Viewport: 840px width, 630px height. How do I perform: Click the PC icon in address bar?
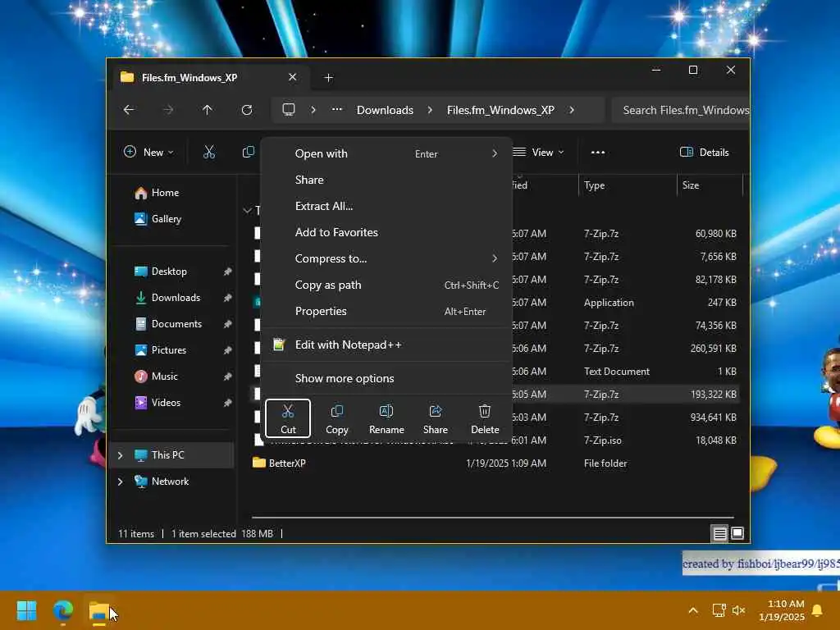(x=289, y=110)
